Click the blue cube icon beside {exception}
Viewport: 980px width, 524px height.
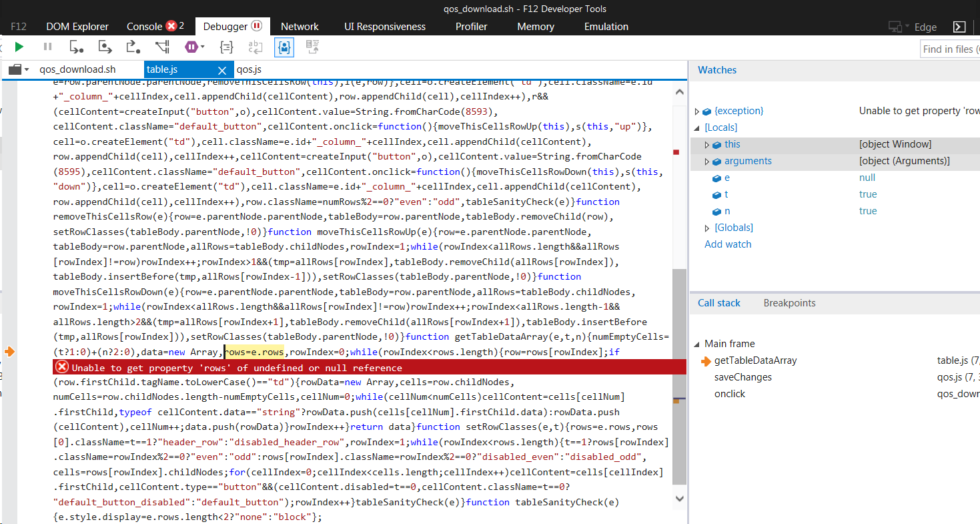707,111
